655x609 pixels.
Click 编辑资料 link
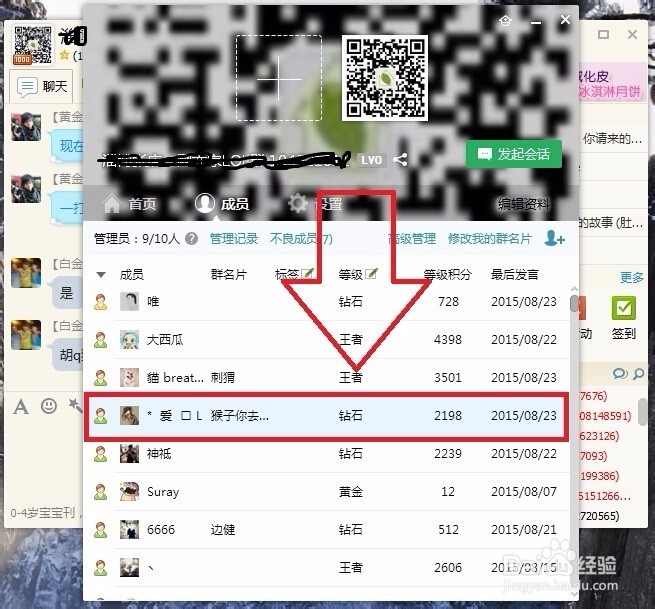[x=524, y=204]
